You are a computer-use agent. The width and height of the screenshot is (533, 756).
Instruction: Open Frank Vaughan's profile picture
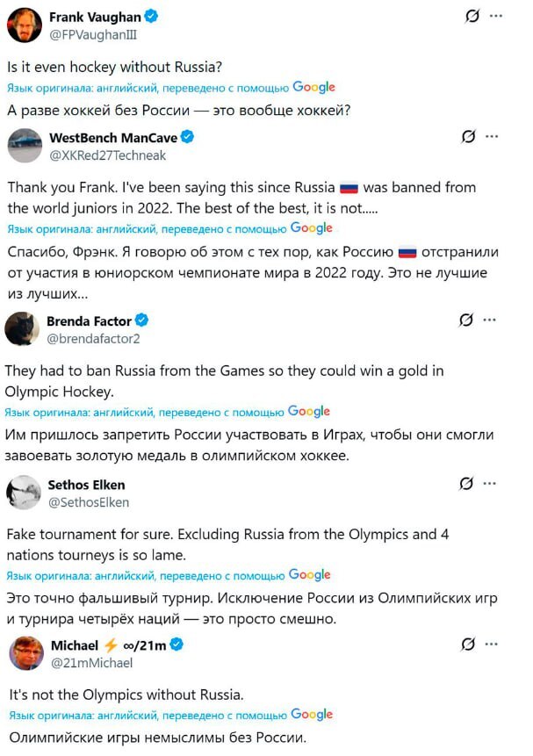(24, 25)
